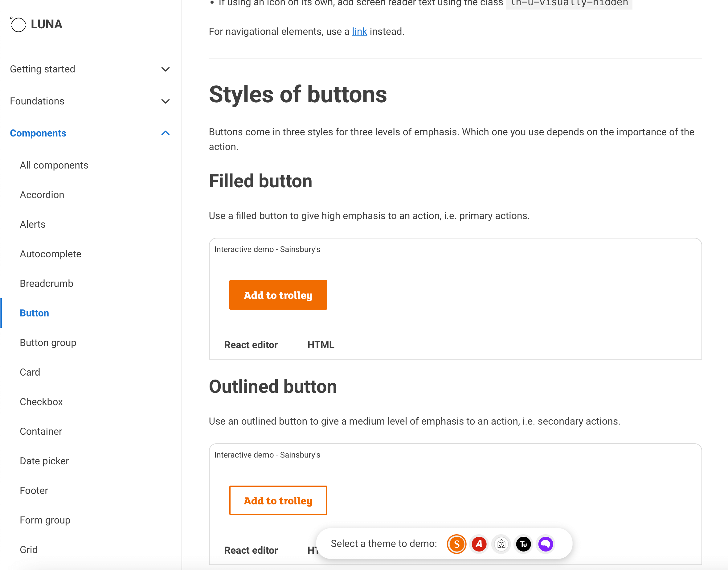The width and height of the screenshot is (728, 570).
Task: Open the Accordion component page
Action: pyautogui.click(x=42, y=194)
